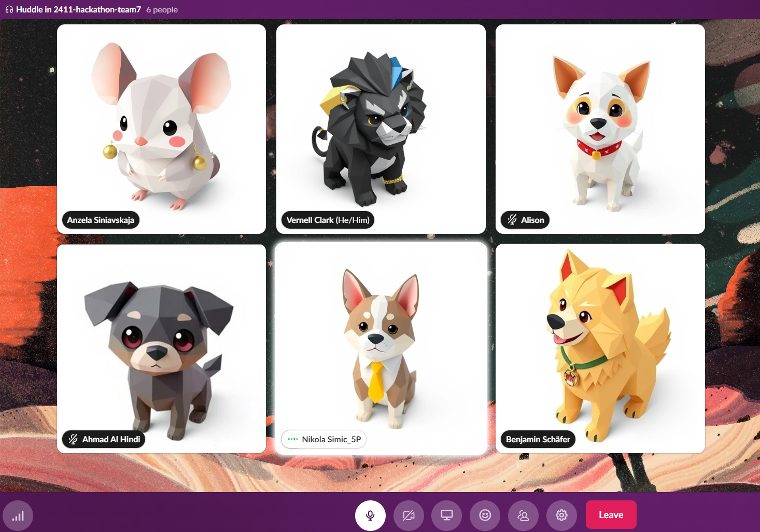Select Vernell Clark's lion avatar tile
Image resolution: width=760 pixels, height=532 pixels.
(381, 129)
